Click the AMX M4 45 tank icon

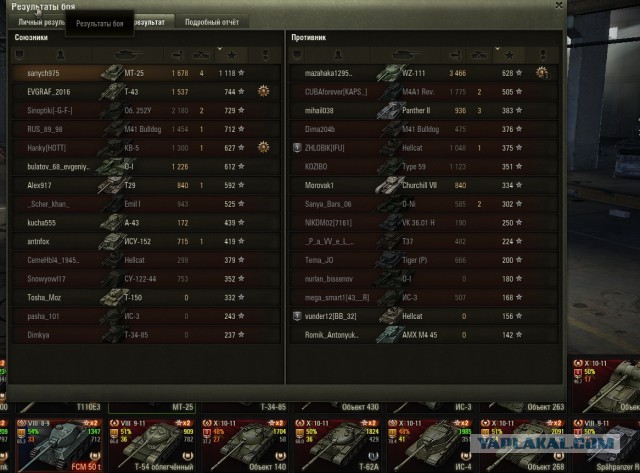[389, 335]
